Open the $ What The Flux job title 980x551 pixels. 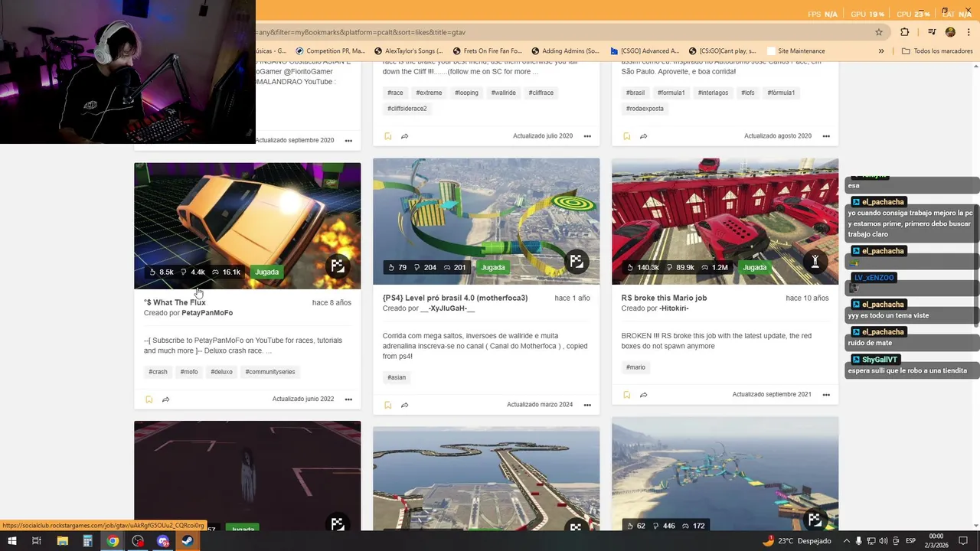coord(175,302)
